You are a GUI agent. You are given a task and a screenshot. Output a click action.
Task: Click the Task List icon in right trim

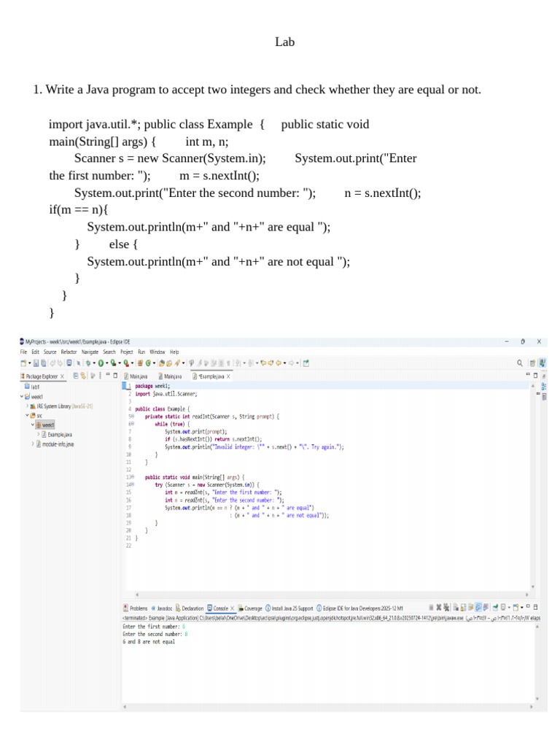[544, 396]
